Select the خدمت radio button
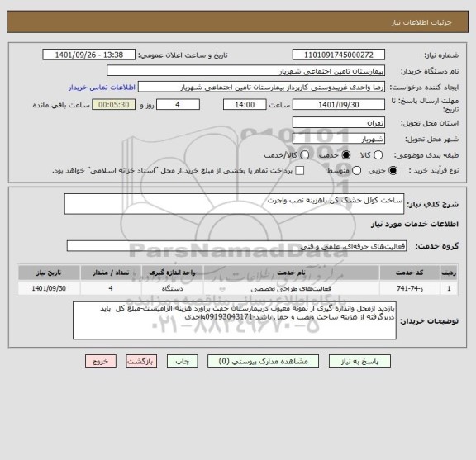Screen dimensions: 476x460 (x=346, y=155)
